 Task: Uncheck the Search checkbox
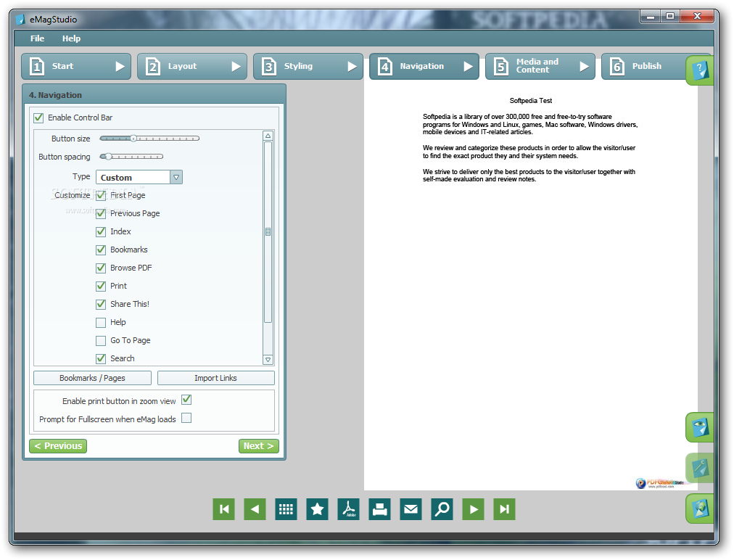[x=101, y=358]
